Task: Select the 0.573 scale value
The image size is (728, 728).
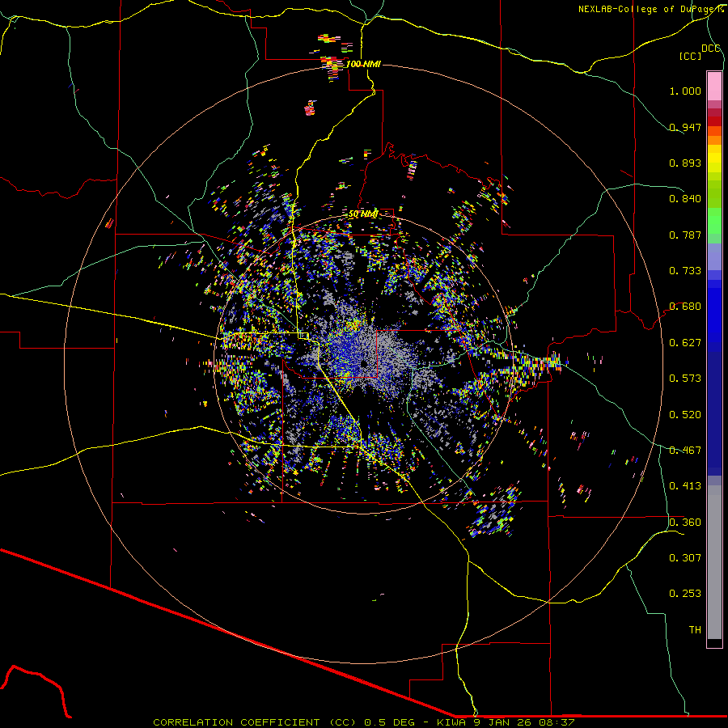Action: coord(685,379)
